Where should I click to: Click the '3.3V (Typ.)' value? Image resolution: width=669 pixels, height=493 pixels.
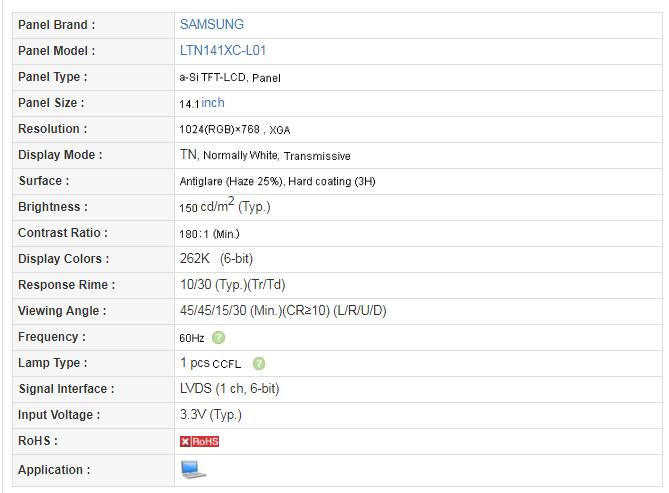pos(211,415)
